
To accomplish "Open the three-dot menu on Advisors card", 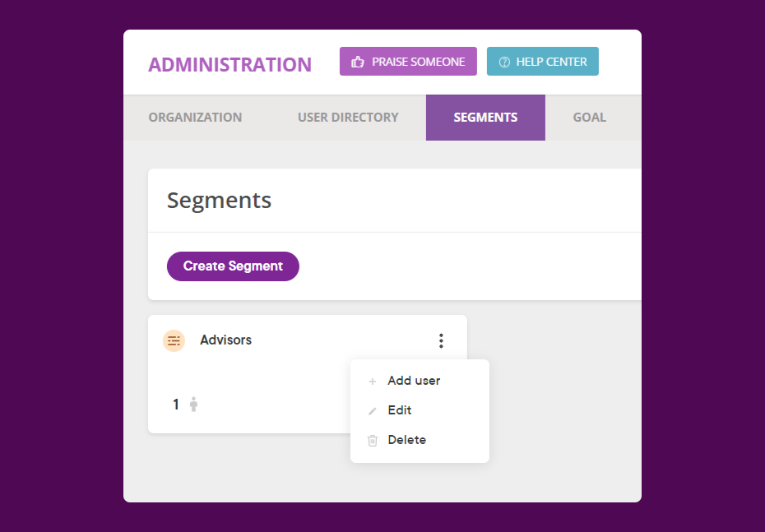I will pyautogui.click(x=441, y=340).
